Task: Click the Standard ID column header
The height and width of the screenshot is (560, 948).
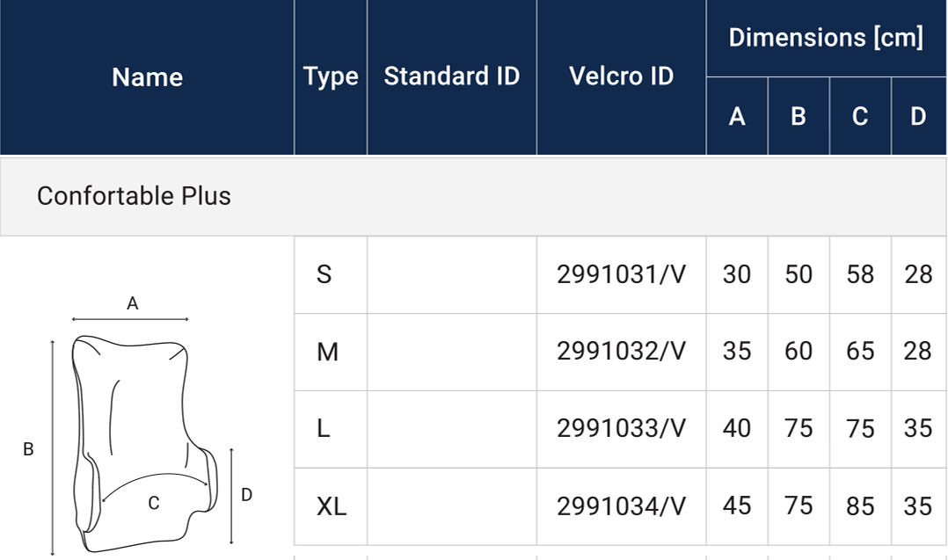Action: tap(451, 76)
